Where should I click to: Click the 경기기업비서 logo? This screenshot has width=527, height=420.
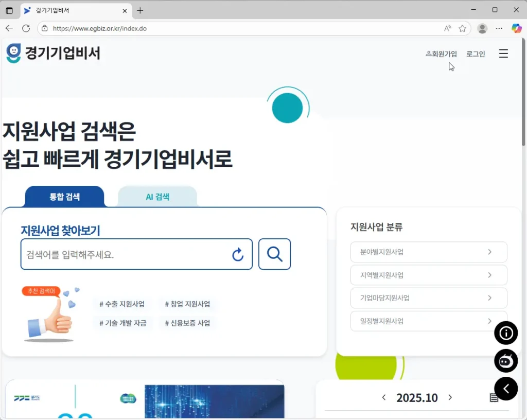click(54, 53)
